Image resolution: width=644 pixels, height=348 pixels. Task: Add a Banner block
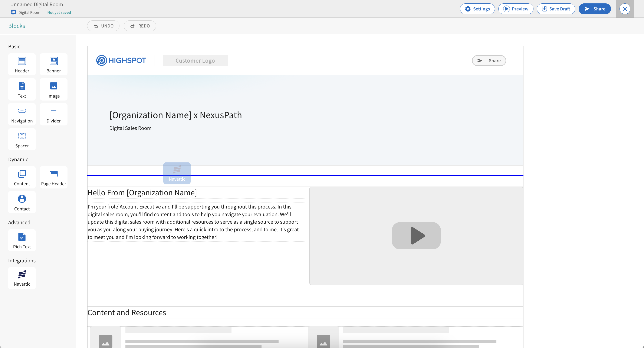click(x=53, y=64)
